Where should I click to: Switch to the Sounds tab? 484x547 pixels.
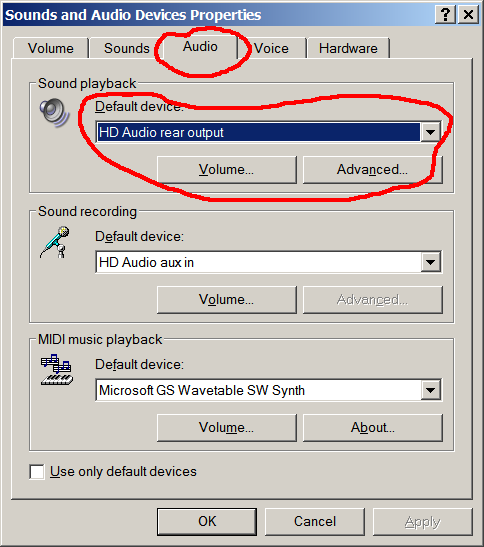click(126, 48)
